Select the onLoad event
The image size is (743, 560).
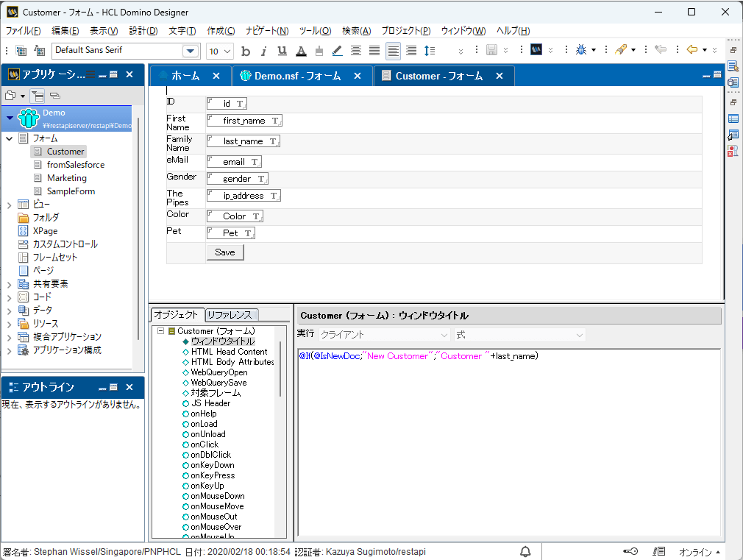[205, 424]
